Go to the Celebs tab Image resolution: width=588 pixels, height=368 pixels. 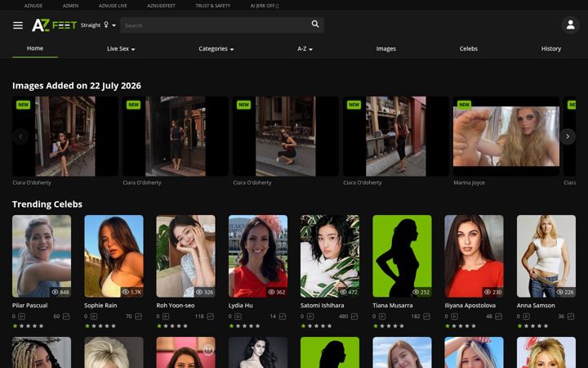[x=469, y=49]
